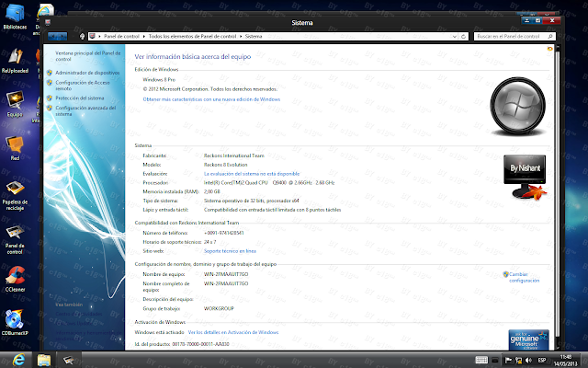This screenshot has height=368, width=588.
Task: Open the ReUploaded desktop icon
Action: tap(15, 61)
